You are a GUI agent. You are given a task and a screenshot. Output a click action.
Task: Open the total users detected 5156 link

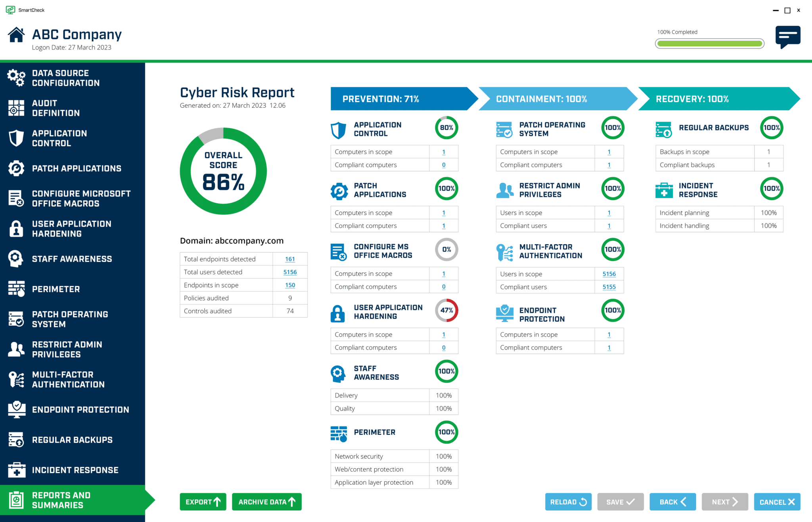click(x=290, y=272)
